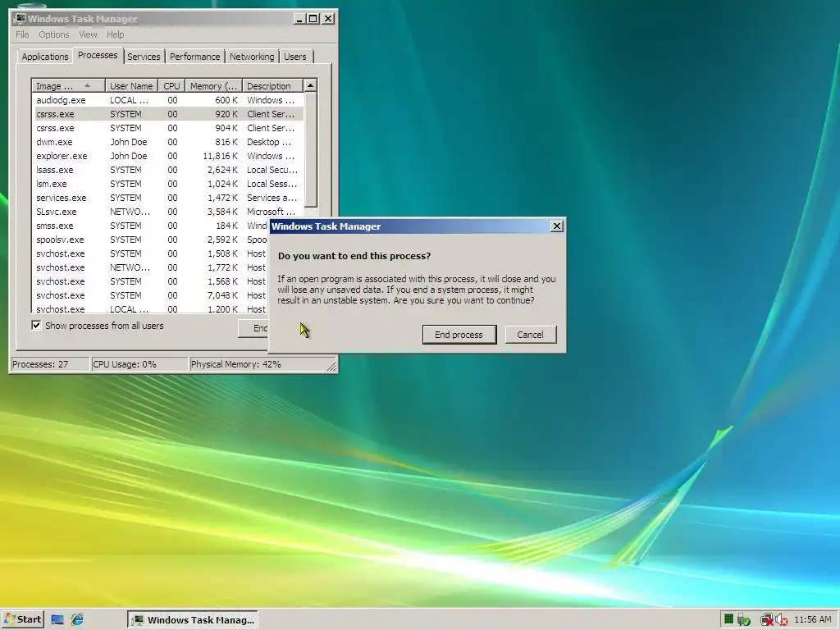The height and width of the screenshot is (630, 840).
Task: Click the process list scrollbar thumb
Action: click(310, 150)
